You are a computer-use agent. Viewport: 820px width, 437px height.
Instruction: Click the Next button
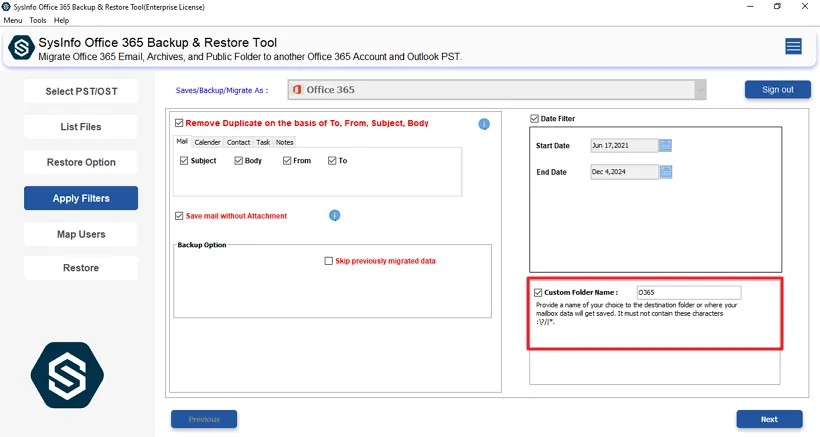point(769,419)
